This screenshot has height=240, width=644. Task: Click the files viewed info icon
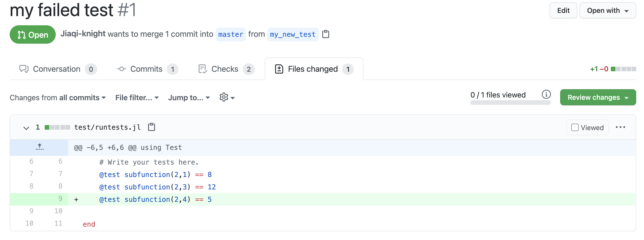click(x=546, y=94)
